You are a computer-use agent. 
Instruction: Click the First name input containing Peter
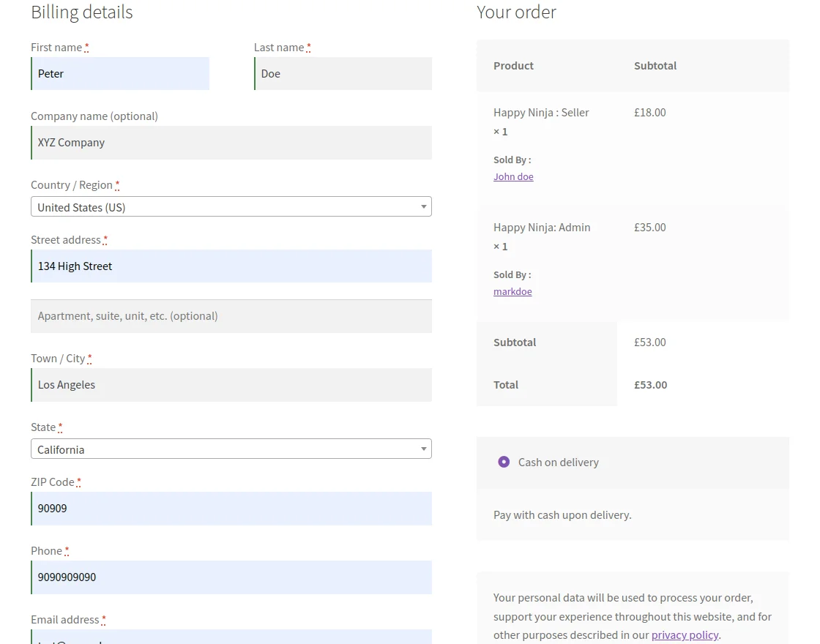(x=119, y=73)
